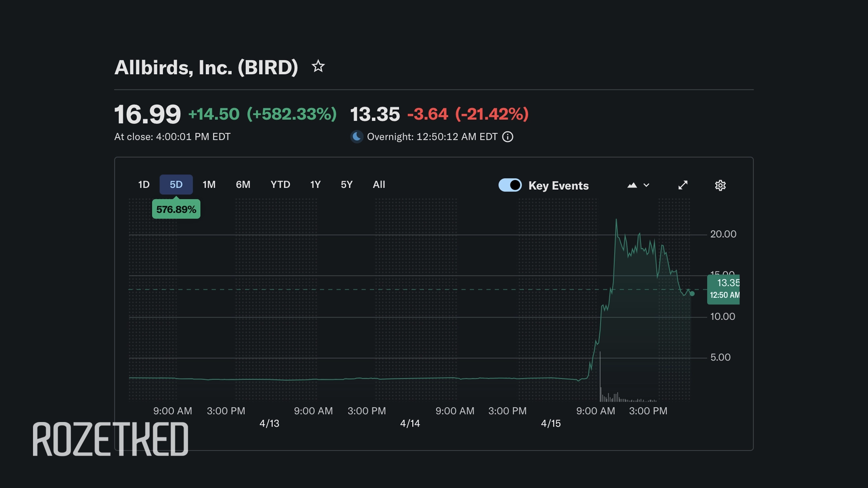The width and height of the screenshot is (868, 488).
Task: Click the overnight moon icon
Action: [x=357, y=136]
